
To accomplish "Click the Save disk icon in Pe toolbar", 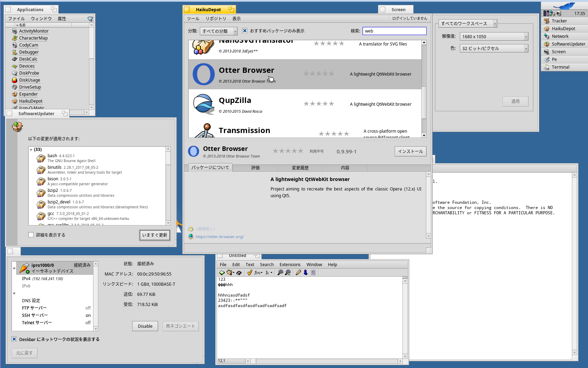I will [x=239, y=273].
